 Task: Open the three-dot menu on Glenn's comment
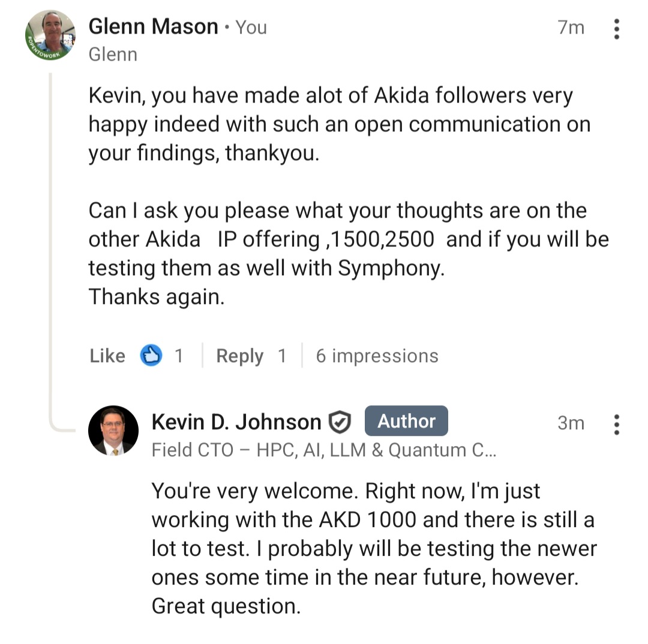(x=616, y=29)
